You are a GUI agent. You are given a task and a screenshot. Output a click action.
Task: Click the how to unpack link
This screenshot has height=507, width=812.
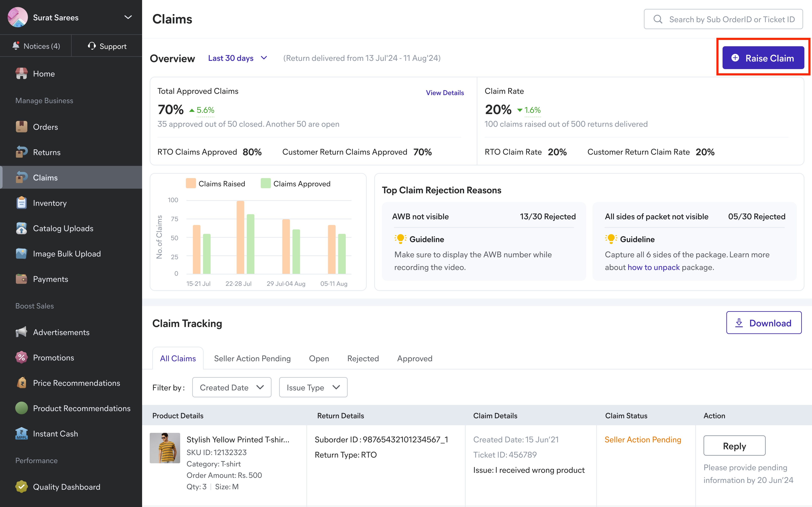click(653, 267)
